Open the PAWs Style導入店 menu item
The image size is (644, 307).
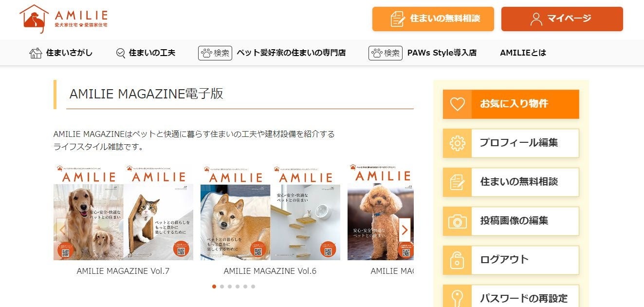(x=442, y=53)
